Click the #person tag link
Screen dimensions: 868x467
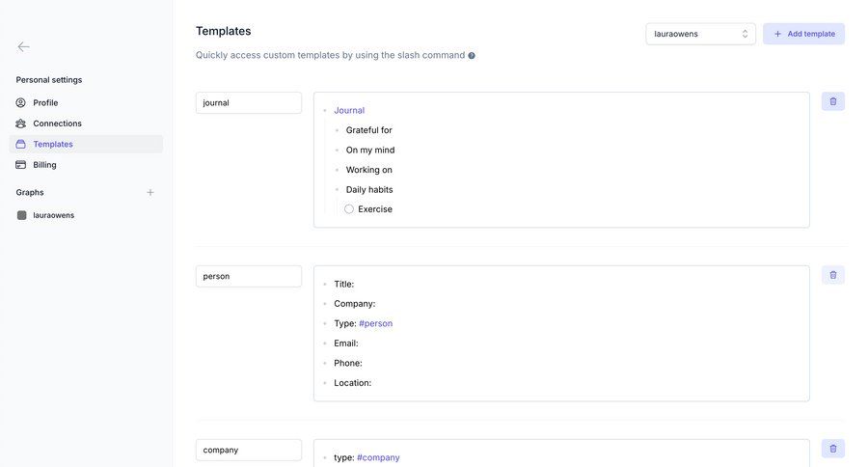coord(375,323)
